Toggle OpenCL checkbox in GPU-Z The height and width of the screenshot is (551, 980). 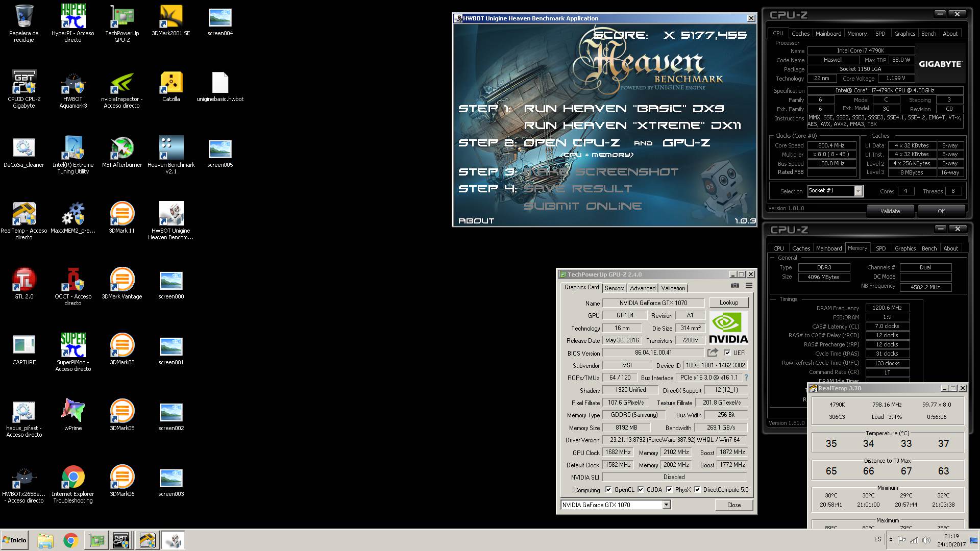click(608, 490)
